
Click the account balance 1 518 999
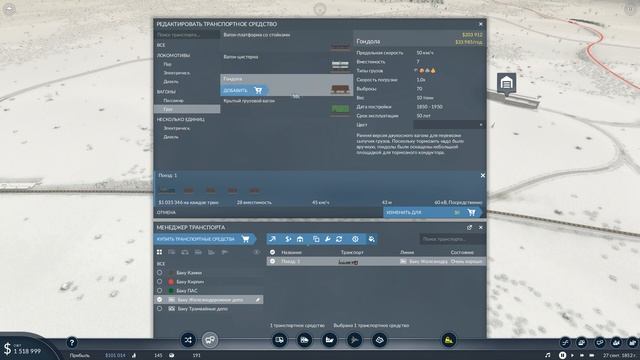[x=27, y=351]
